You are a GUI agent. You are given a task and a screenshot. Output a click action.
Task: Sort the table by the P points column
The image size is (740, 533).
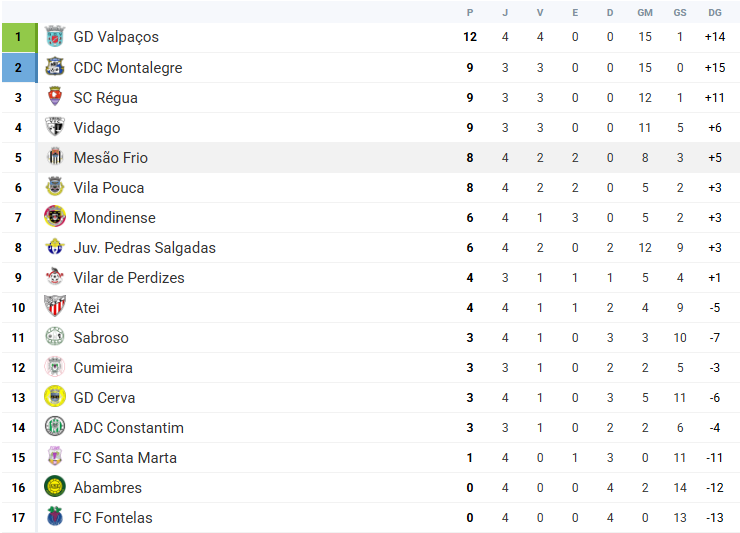click(470, 13)
